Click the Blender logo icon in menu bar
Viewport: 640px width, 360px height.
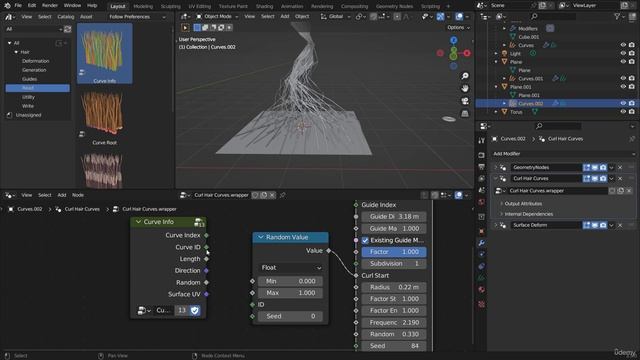(x=7, y=6)
